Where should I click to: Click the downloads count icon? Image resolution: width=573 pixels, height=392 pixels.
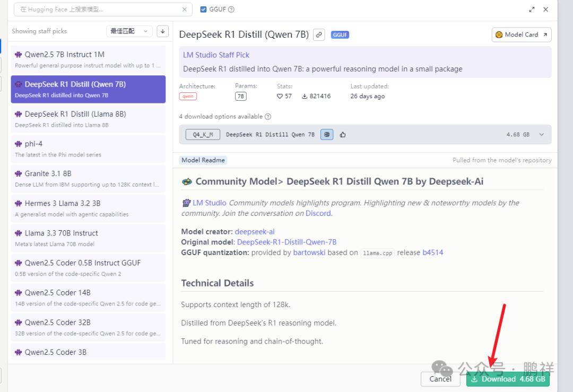pyautogui.click(x=305, y=96)
